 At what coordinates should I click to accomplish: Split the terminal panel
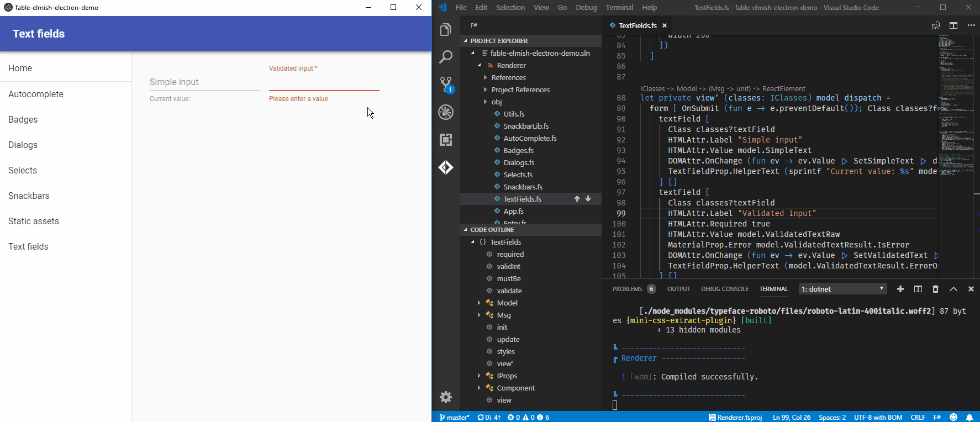coord(918,289)
